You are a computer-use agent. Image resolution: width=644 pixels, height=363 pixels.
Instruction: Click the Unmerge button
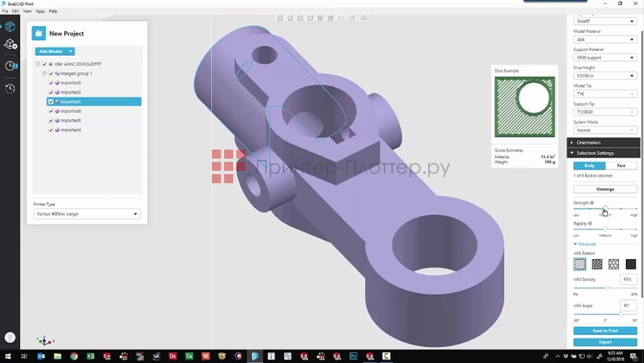605,189
